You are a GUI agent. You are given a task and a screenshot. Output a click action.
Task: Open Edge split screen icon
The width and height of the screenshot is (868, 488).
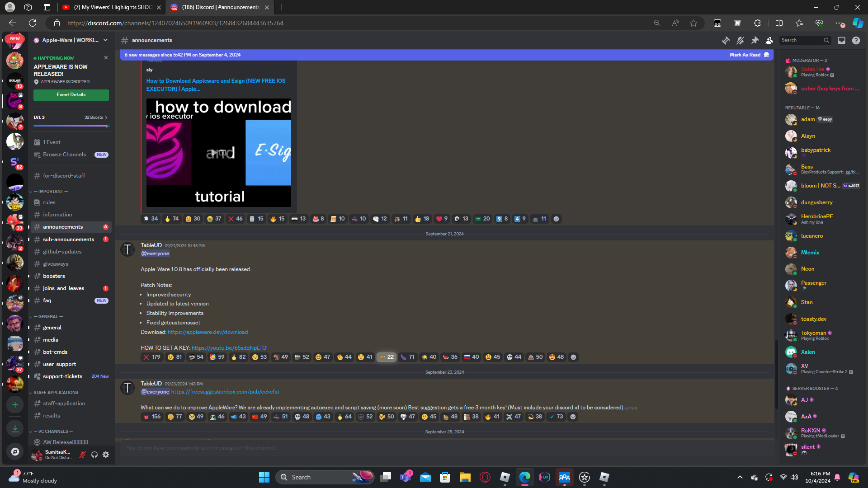779,23
